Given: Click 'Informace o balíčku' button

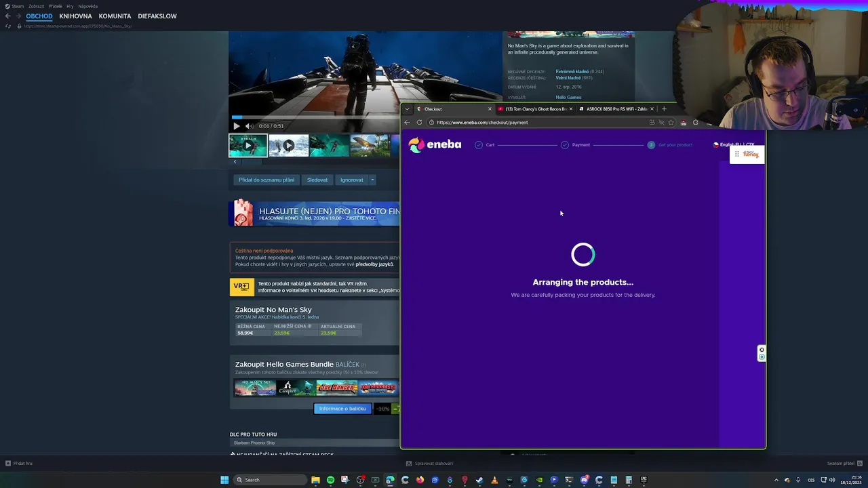Looking at the screenshot, I should [x=342, y=409].
